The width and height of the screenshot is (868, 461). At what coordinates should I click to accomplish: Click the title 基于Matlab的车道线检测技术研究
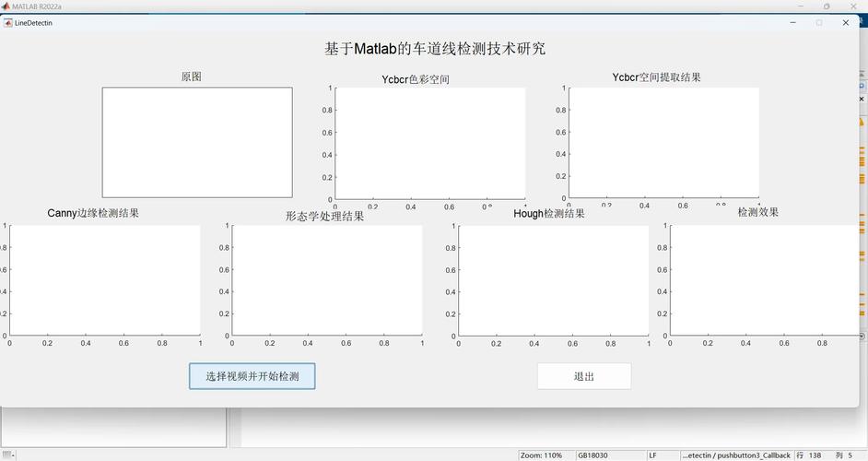(435, 49)
